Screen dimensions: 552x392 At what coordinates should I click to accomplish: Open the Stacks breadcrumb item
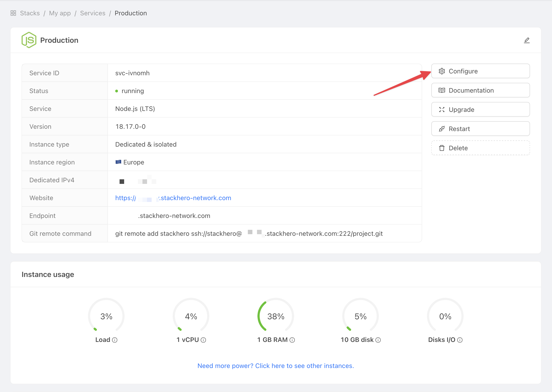tap(30, 13)
